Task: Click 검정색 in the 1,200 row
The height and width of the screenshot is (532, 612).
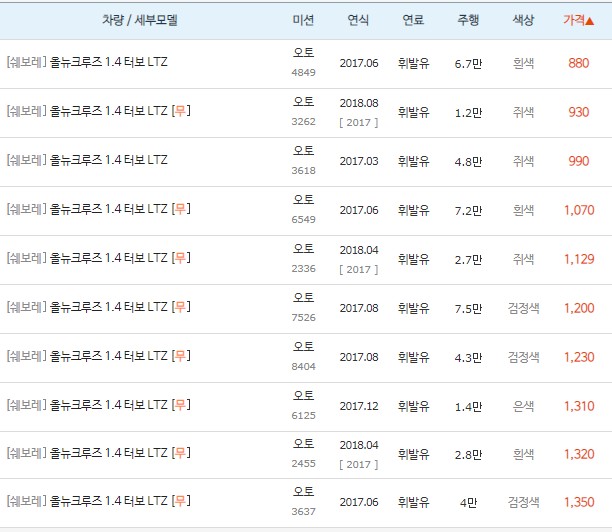Action: click(x=523, y=308)
